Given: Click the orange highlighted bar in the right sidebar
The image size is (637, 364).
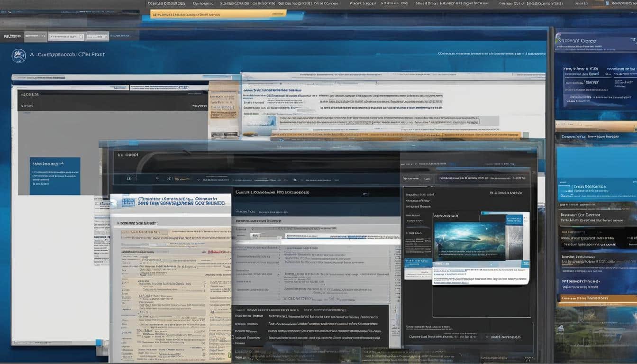Looking at the screenshot, I should click(x=596, y=298).
